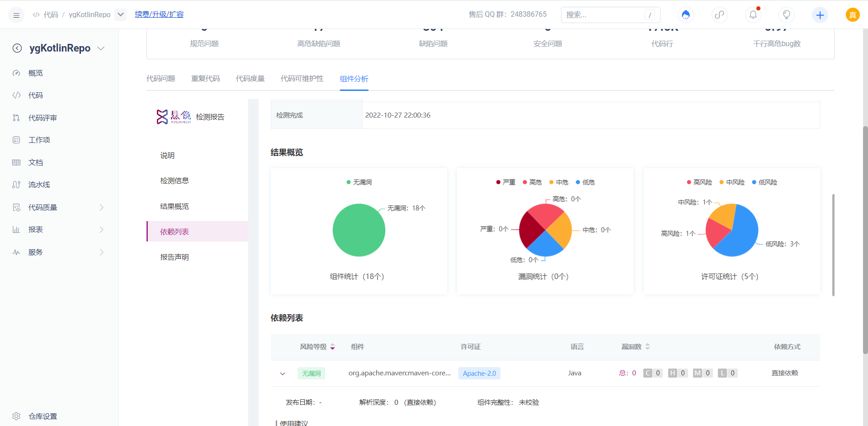Open the orange user avatar menu

point(853,15)
